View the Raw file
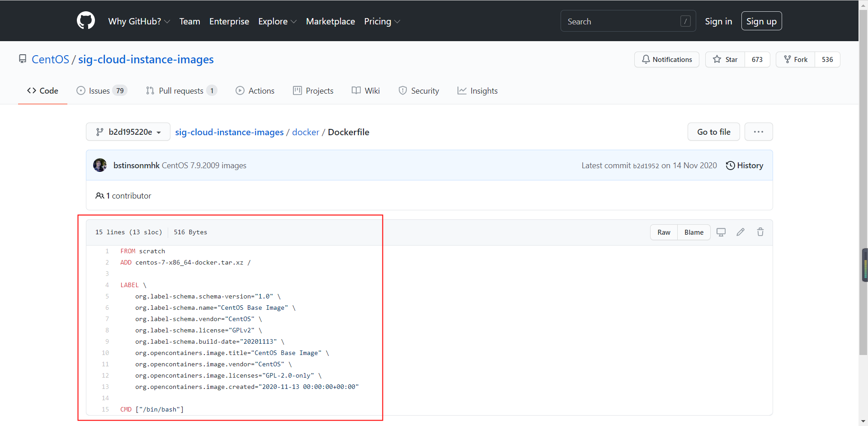Image resolution: width=868 pixels, height=426 pixels. click(664, 232)
